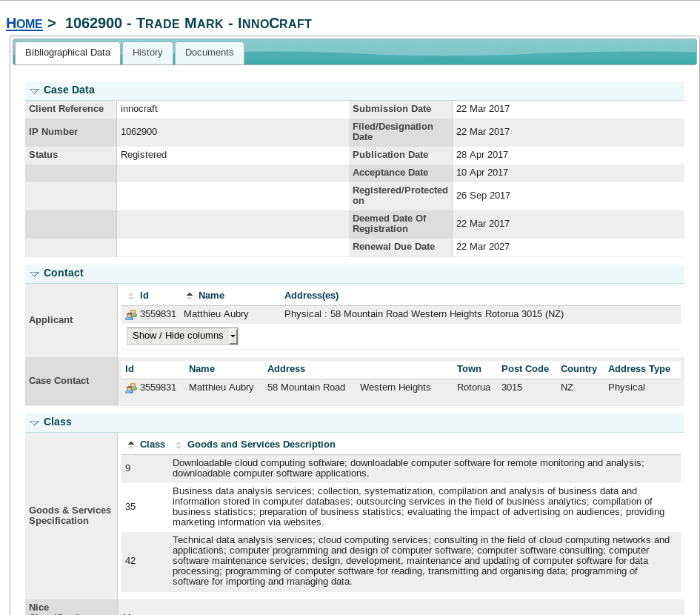Select the case contact name Matthieu Aubry
Screen dimensions: 700x615
pos(221,388)
